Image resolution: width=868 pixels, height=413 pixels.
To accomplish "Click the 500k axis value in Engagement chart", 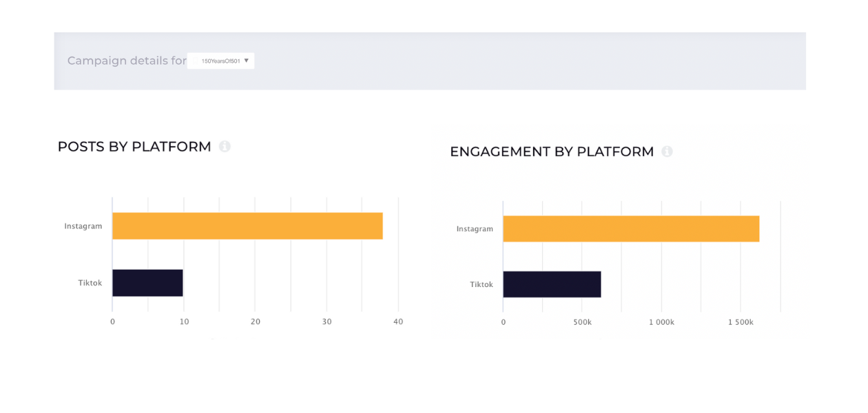I will pos(583,322).
